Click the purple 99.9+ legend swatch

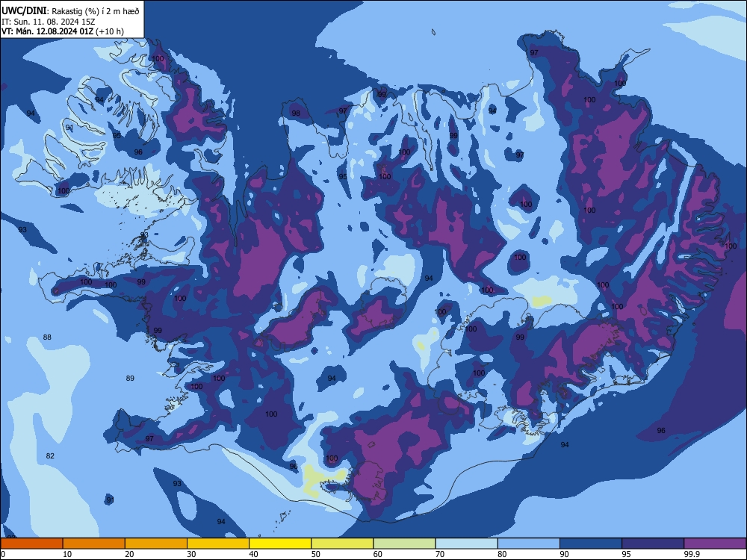pyautogui.click(x=716, y=544)
